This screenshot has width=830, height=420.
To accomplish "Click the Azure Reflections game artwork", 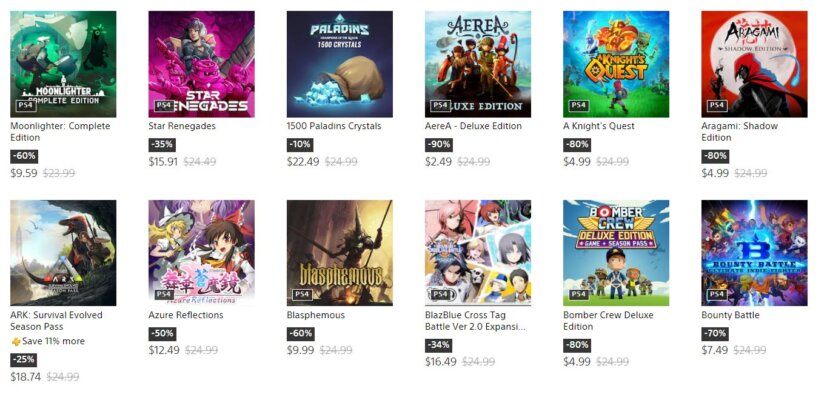I will (x=201, y=253).
